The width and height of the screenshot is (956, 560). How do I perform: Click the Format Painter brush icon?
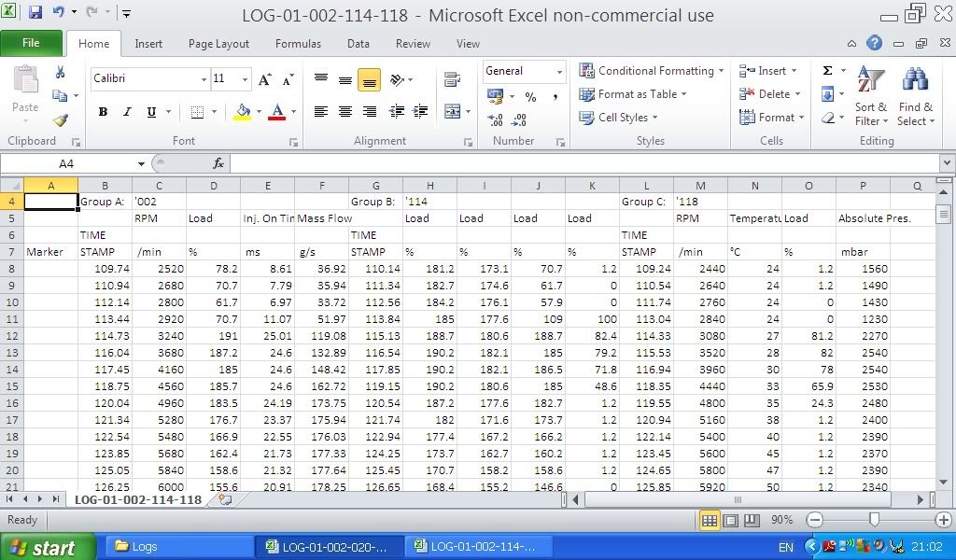[x=61, y=120]
